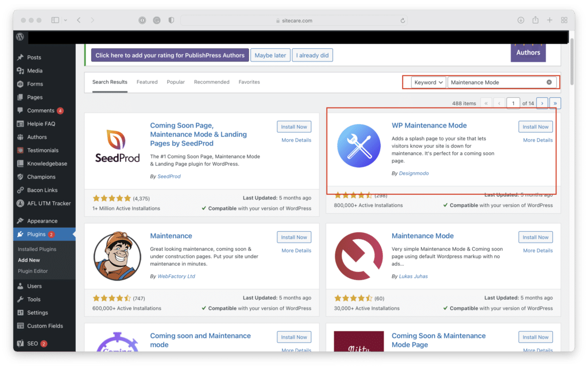Click the Forms icon in sidebar
The image size is (588, 368).
click(x=20, y=84)
